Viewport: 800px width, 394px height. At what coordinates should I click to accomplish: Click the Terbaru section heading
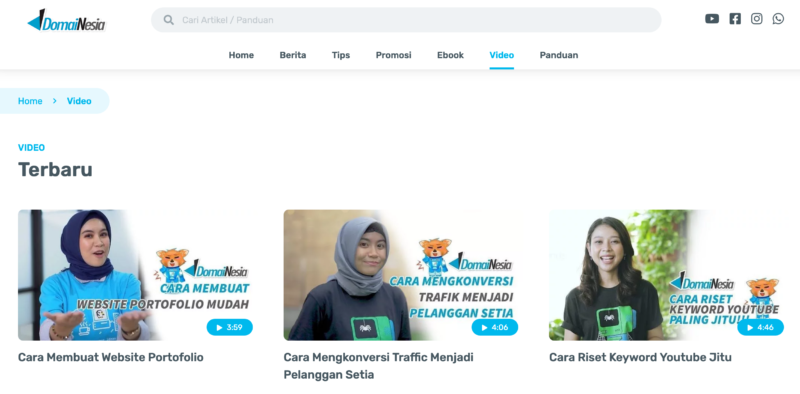[55, 169]
